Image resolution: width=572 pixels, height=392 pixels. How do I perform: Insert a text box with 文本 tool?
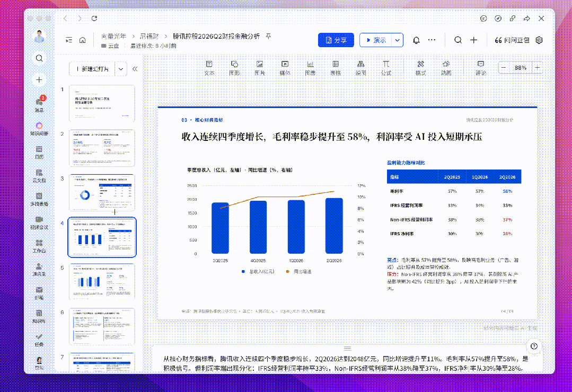click(x=209, y=68)
